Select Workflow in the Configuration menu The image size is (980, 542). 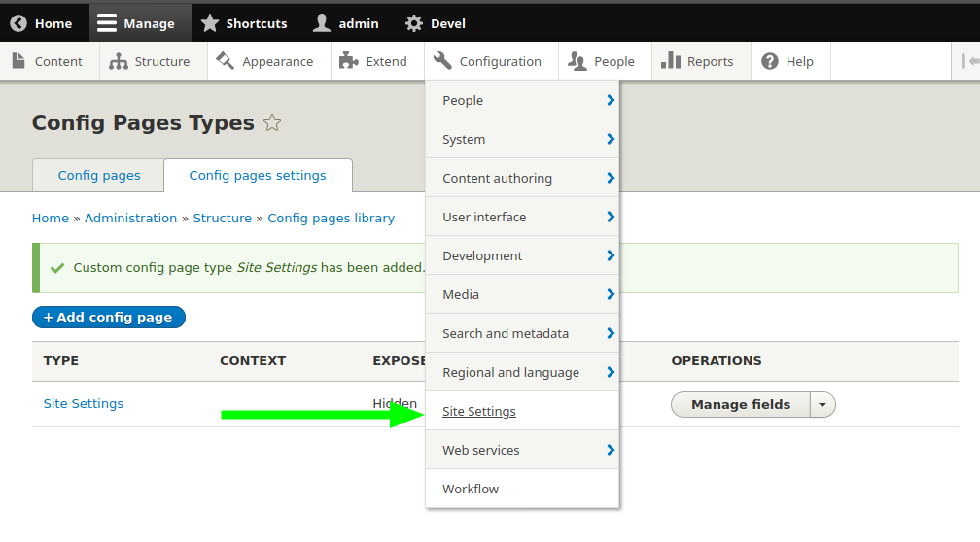(471, 489)
